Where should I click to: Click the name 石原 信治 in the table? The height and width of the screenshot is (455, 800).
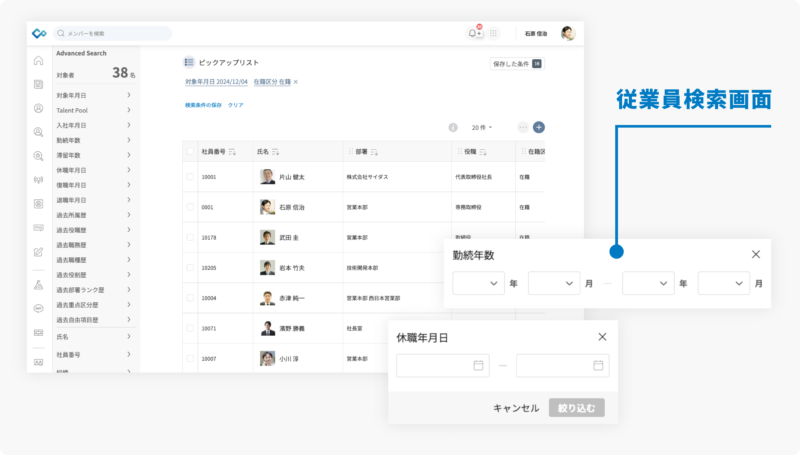point(292,207)
